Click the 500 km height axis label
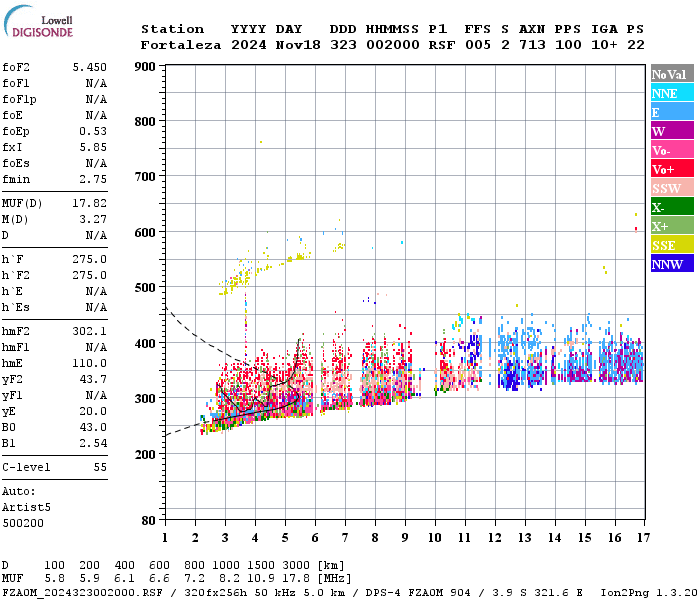Image resolution: width=700 pixels, height=600 pixels. 145,288
